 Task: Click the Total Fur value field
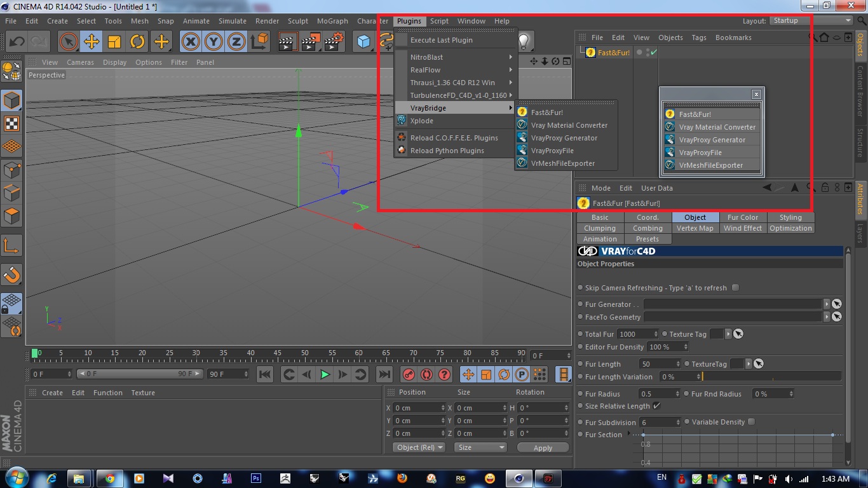pos(635,334)
